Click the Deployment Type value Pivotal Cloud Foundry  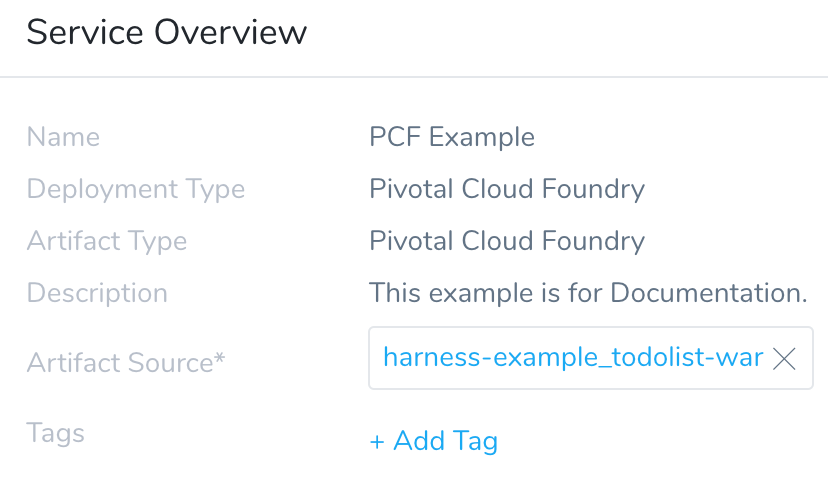pos(507,189)
